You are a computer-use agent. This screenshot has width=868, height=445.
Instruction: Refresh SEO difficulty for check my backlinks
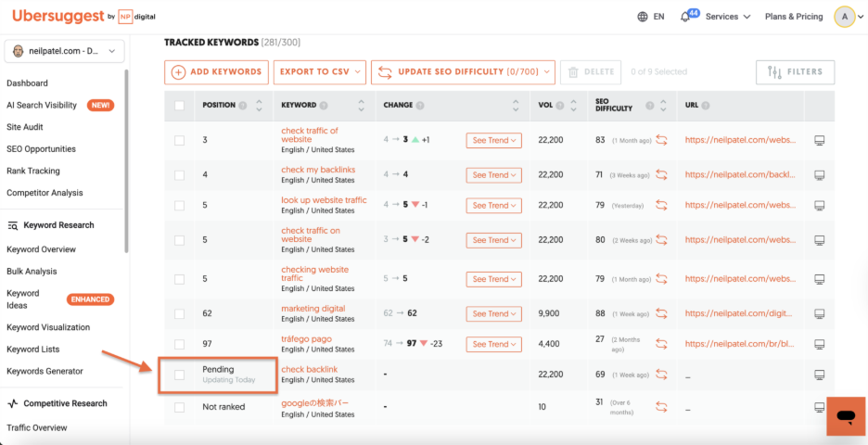click(661, 175)
